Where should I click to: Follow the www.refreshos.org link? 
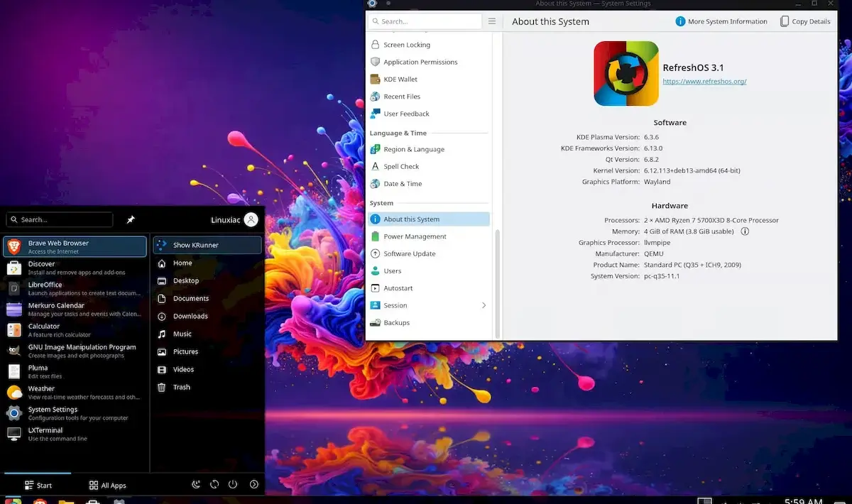pos(704,82)
